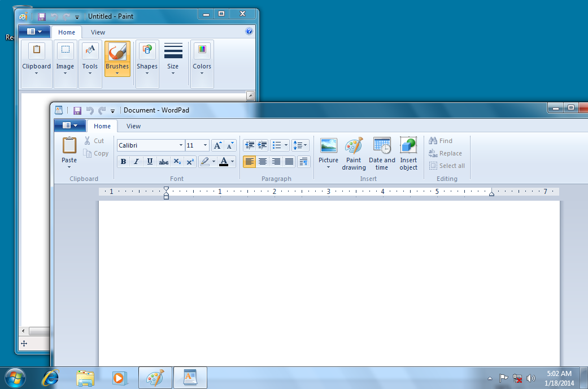Open the Tools group in Paint

(90, 64)
